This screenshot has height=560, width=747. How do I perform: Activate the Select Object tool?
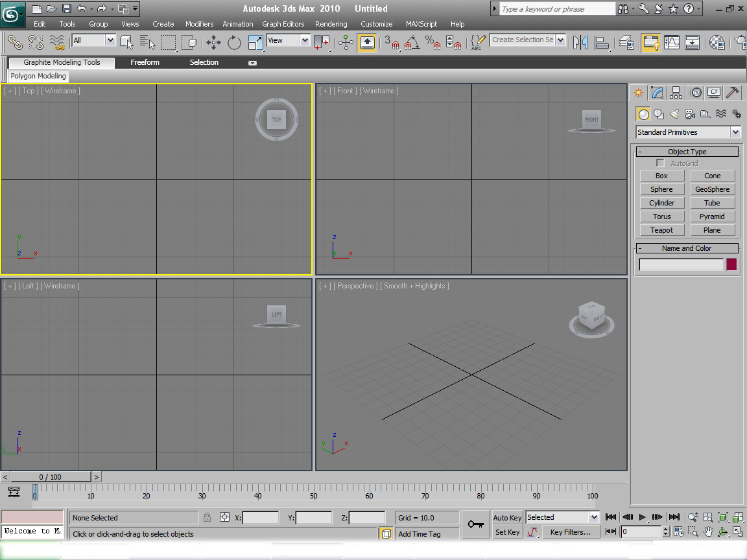pyautogui.click(x=126, y=42)
